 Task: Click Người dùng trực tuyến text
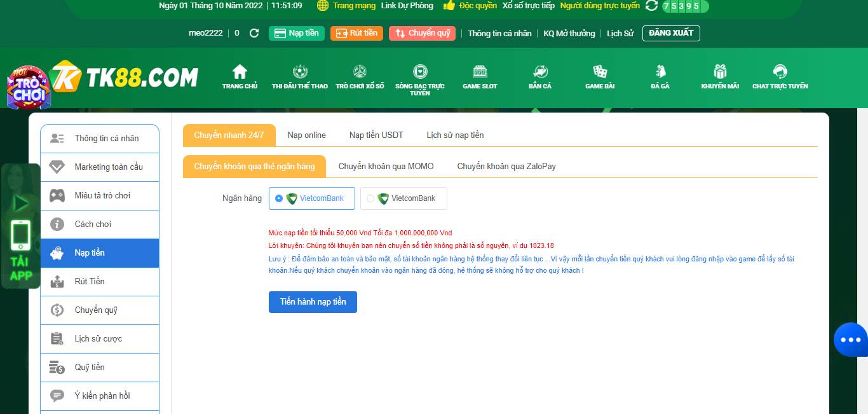coord(600,6)
